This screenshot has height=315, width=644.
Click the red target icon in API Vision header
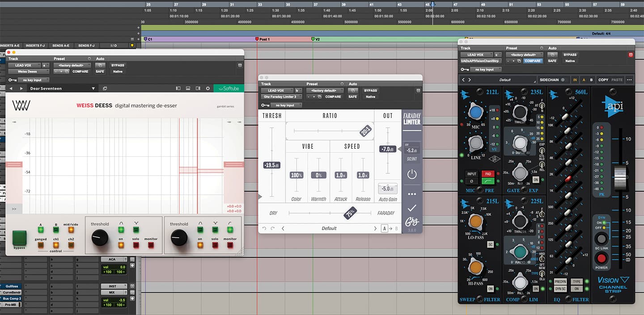[x=631, y=55]
